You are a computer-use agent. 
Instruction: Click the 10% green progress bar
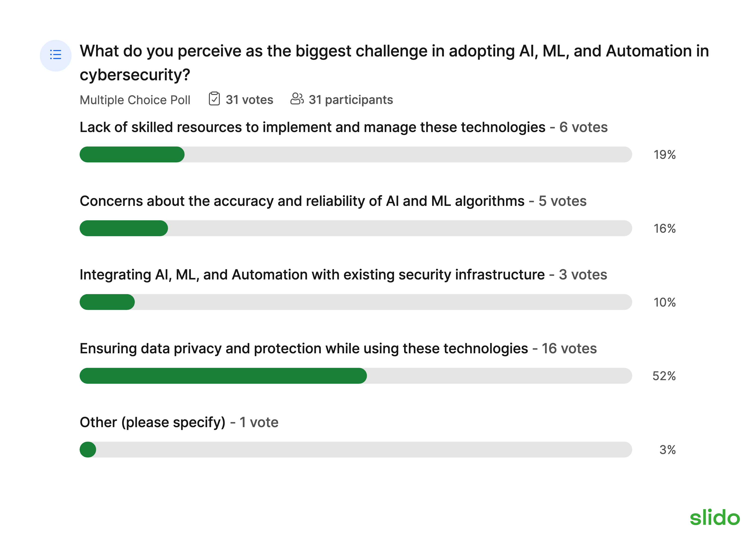click(107, 302)
